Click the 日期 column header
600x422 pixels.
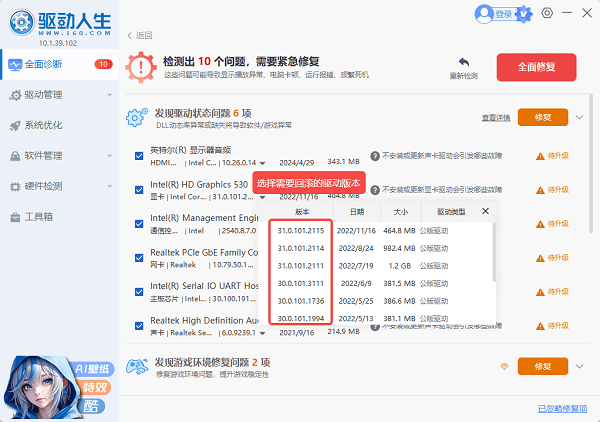click(357, 212)
